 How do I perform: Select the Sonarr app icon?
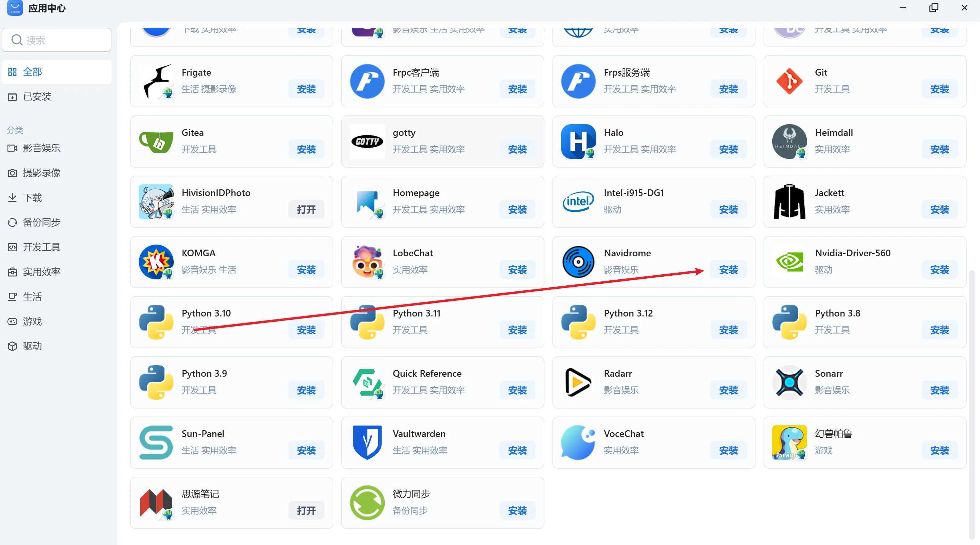coord(789,382)
